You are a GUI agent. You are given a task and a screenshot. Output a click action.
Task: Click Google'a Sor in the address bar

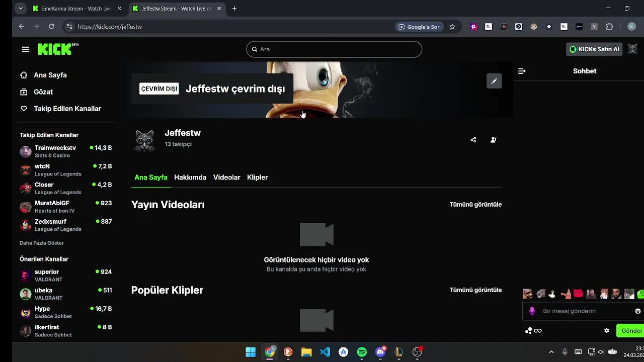pyautogui.click(x=419, y=27)
